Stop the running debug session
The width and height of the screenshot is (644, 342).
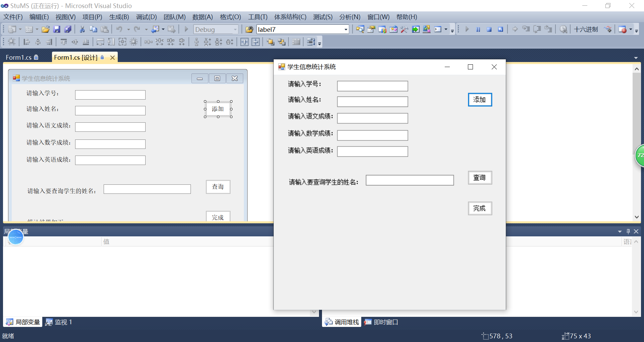click(489, 29)
